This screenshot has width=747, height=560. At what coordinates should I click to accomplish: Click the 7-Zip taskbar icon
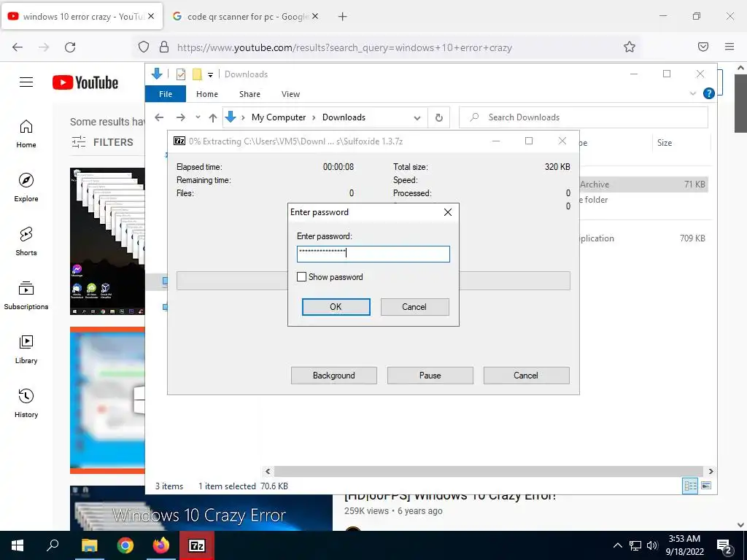(197, 545)
